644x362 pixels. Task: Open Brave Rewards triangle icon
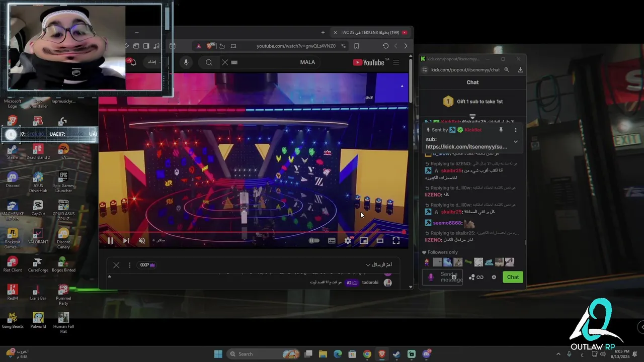point(199,46)
